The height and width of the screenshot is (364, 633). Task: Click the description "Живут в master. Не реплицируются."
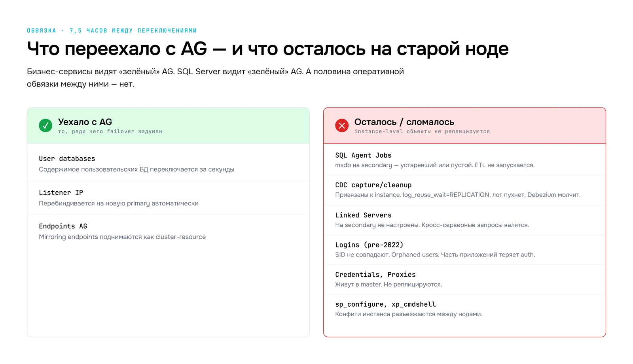tap(389, 284)
